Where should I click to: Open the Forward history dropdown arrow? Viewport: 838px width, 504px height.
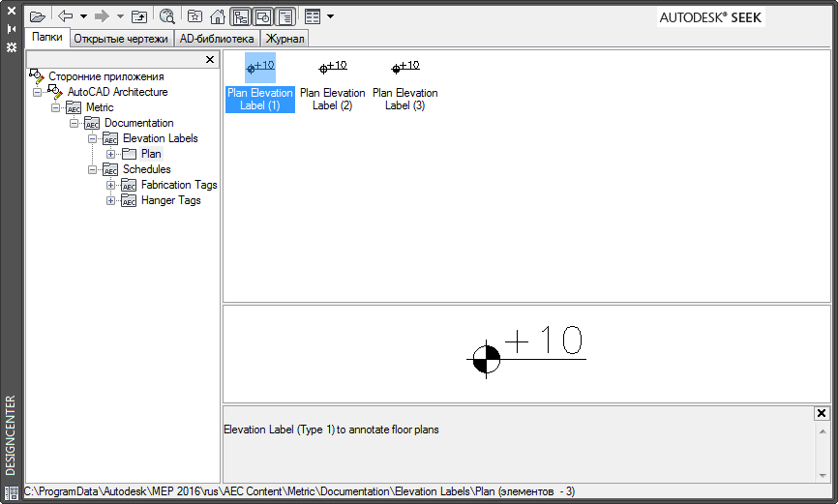pyautogui.click(x=120, y=16)
